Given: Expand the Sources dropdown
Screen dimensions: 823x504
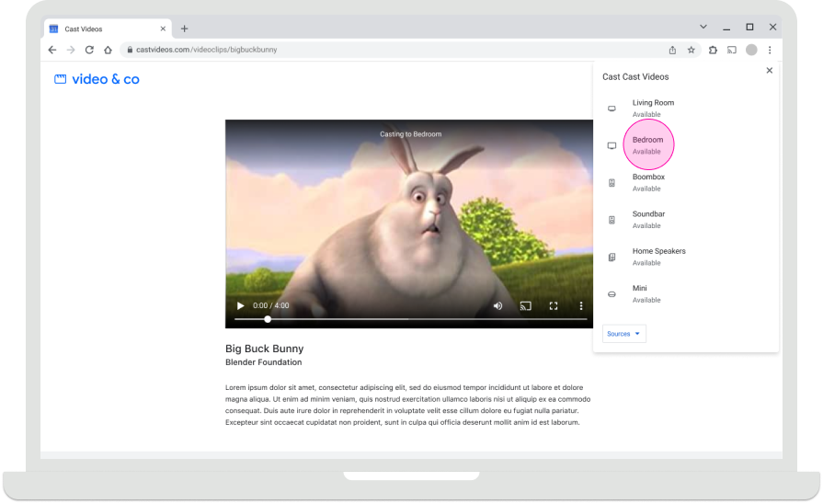Looking at the screenshot, I should 624,334.
